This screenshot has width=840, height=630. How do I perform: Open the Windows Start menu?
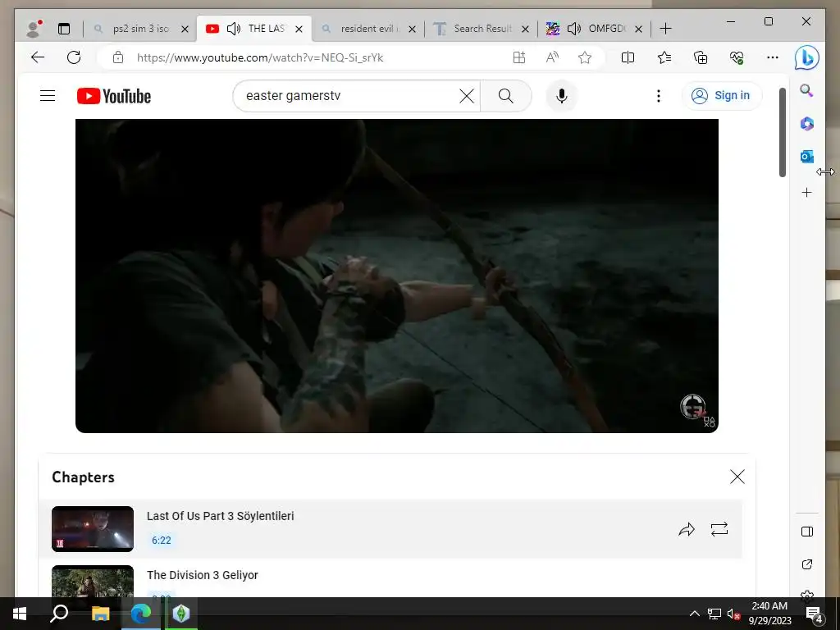click(x=20, y=614)
